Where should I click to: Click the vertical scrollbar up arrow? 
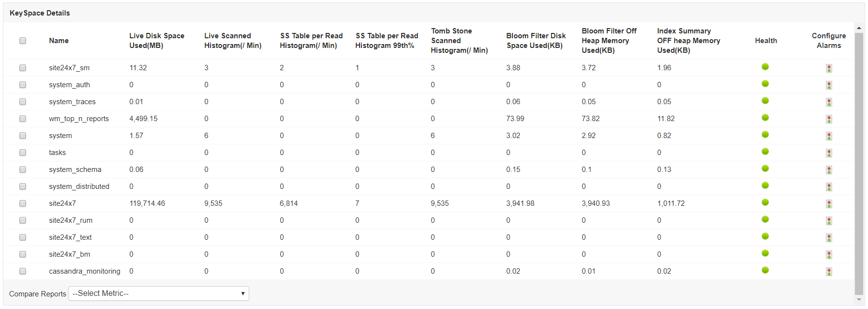tap(859, 28)
